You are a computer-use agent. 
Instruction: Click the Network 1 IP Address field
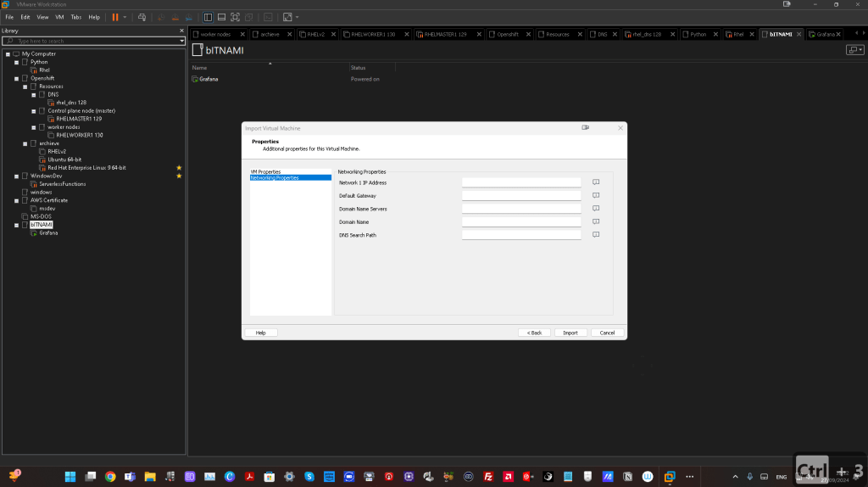[521, 182]
